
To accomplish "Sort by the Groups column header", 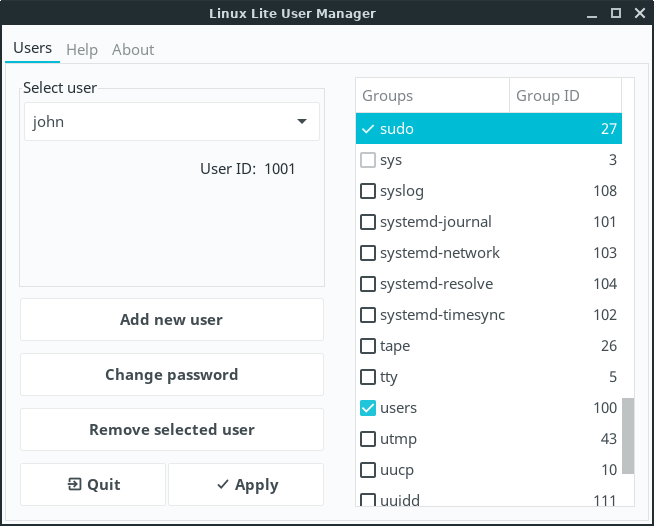I will pos(432,96).
